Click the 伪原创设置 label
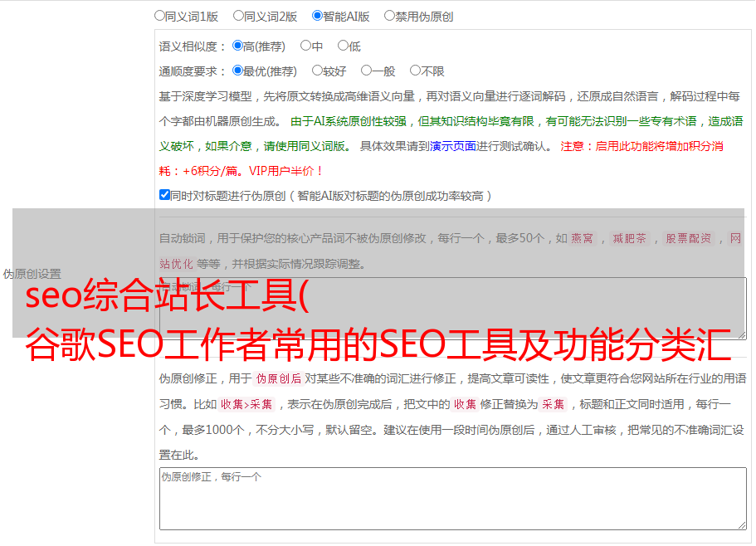This screenshot has height=546, width=756. click(x=32, y=274)
